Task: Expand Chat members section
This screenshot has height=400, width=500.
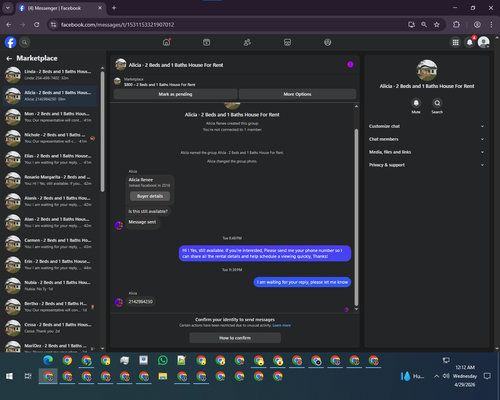Action: 426,139
